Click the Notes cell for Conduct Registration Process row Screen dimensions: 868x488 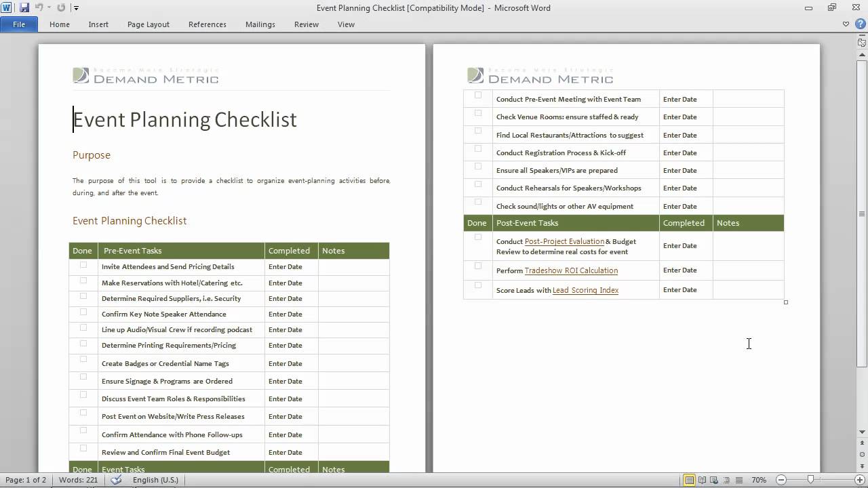point(748,152)
